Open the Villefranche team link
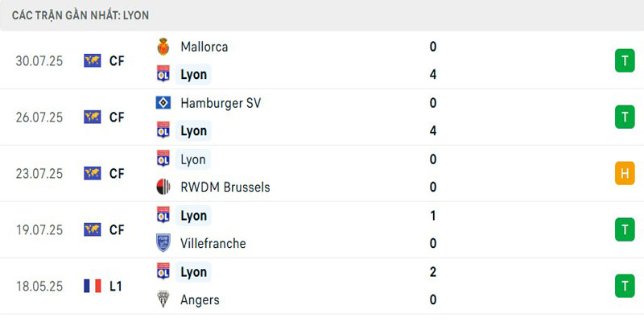 pos(213,243)
